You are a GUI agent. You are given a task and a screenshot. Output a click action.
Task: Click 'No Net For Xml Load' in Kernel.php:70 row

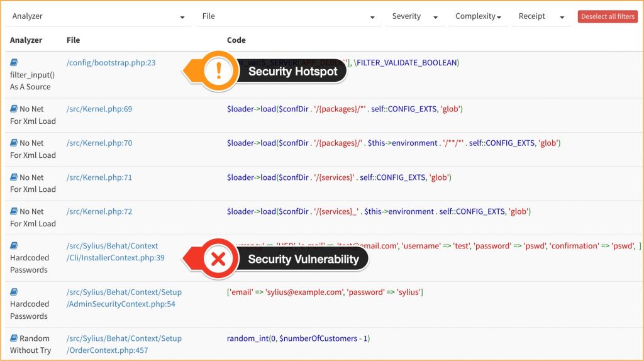(x=33, y=149)
